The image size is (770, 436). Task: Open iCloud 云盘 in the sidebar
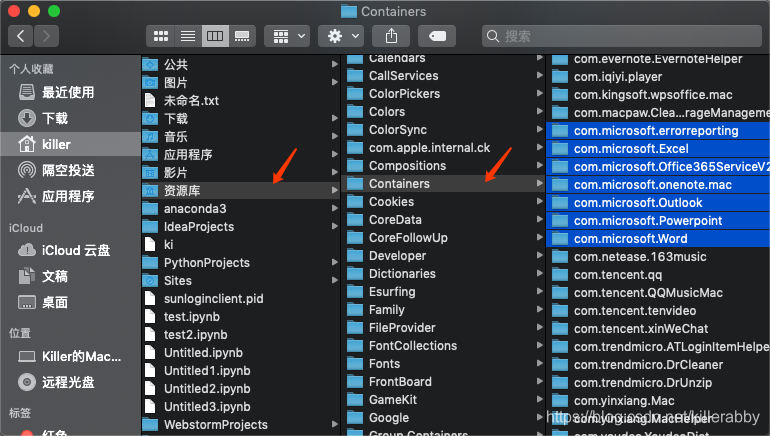tap(70, 250)
